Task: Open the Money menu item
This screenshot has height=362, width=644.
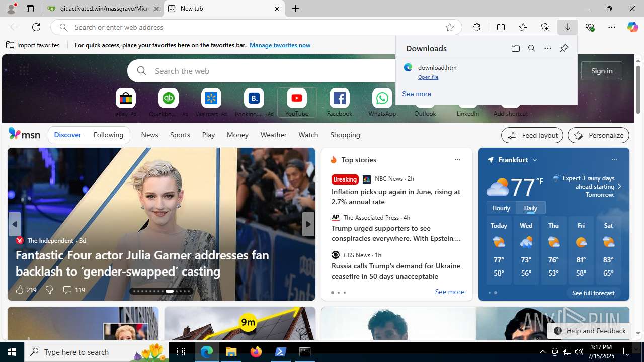Action: coord(237,135)
